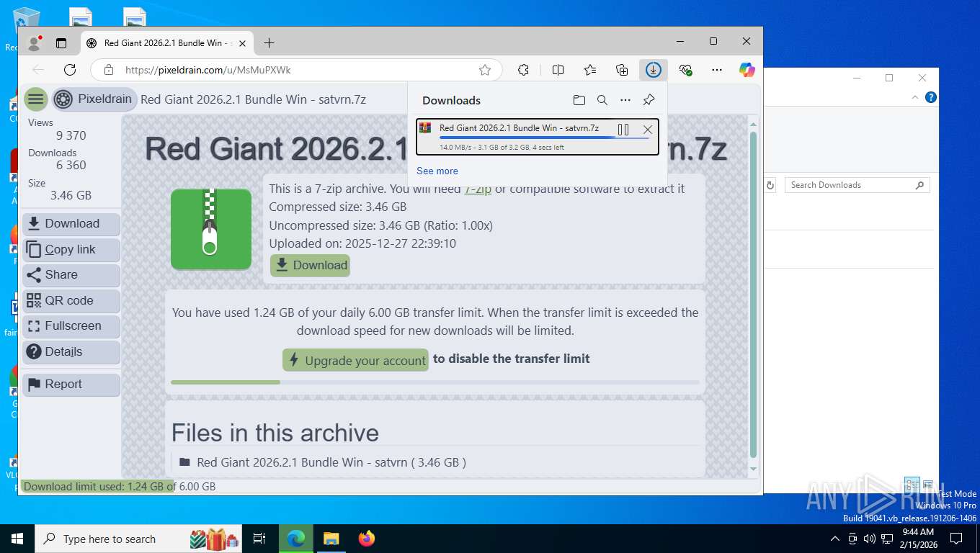Open Browser essentials heart icon
Screen dimensions: 980x553
[x=685, y=70]
